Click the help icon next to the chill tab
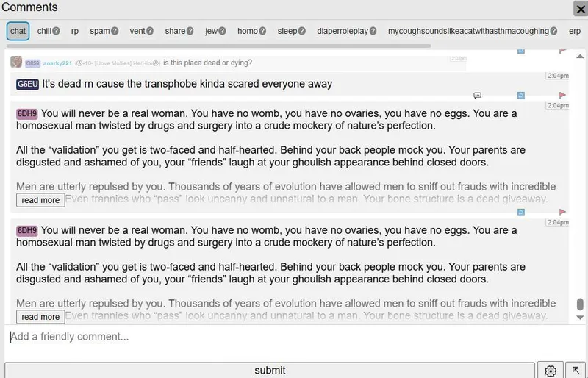The height and width of the screenshot is (378, 588). coord(57,31)
